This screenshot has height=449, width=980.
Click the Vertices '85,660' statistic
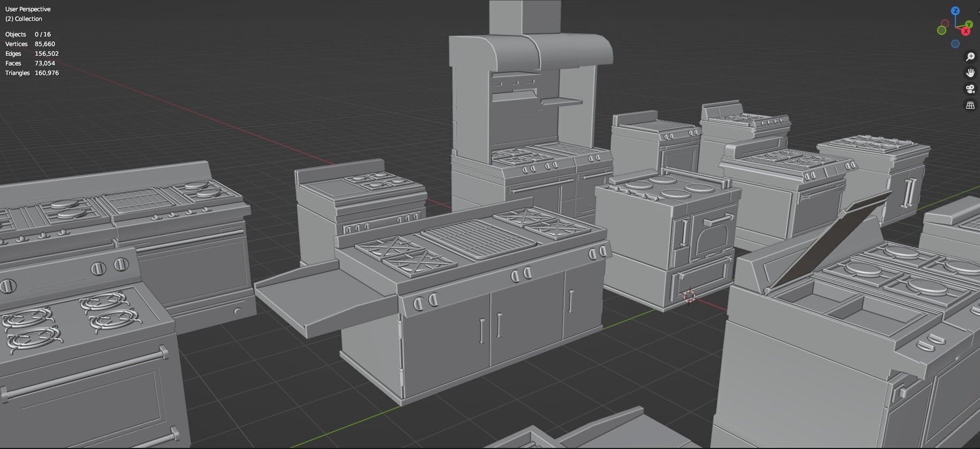45,44
